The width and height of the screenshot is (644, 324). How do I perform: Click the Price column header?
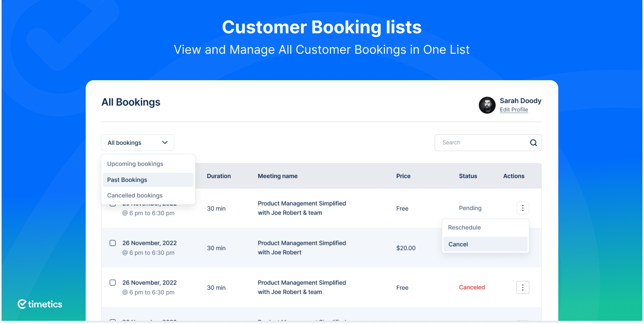[403, 176]
